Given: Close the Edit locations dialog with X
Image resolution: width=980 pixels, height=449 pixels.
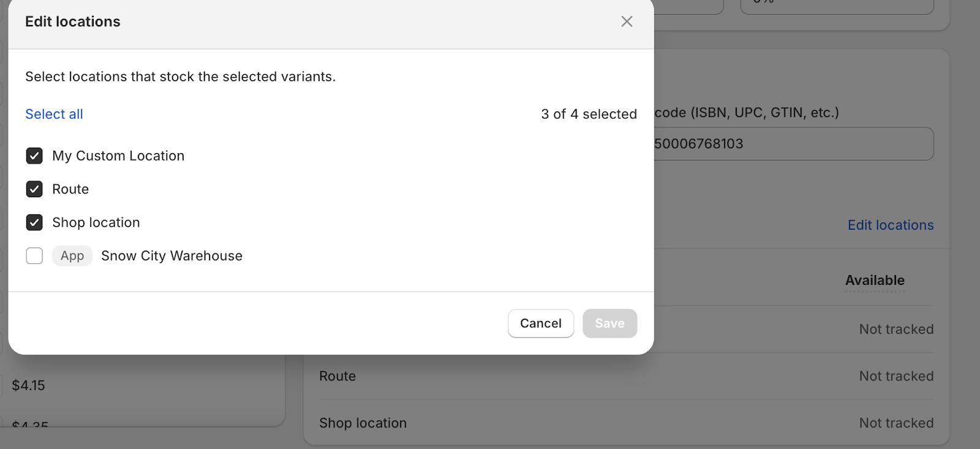Looking at the screenshot, I should coord(627,21).
